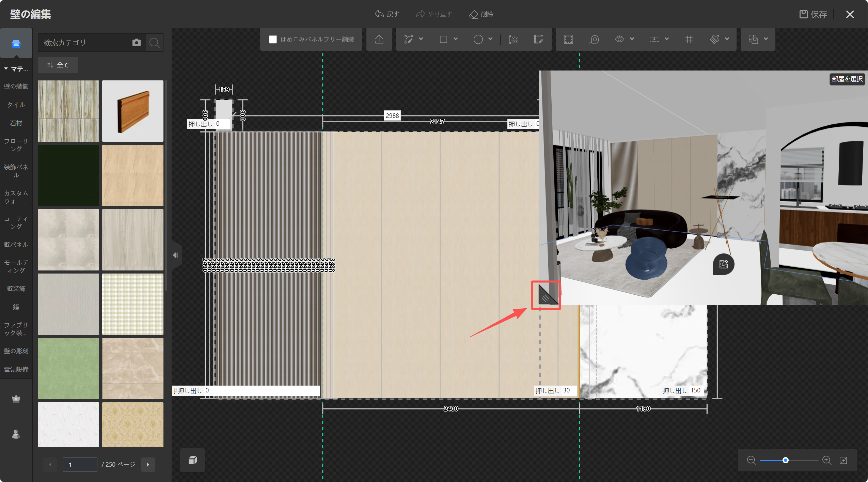Click the zoom in magnifier icon
The width and height of the screenshot is (868, 482).
click(x=827, y=461)
